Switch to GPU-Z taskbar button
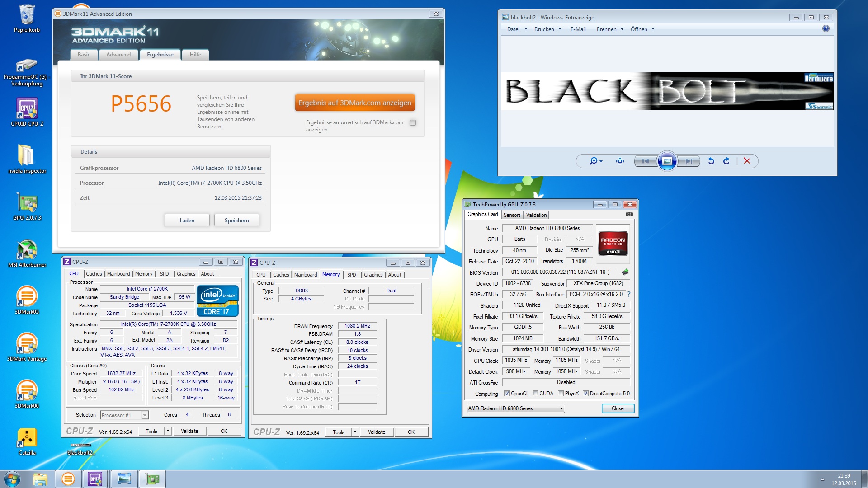The height and width of the screenshot is (488, 868). click(x=152, y=479)
